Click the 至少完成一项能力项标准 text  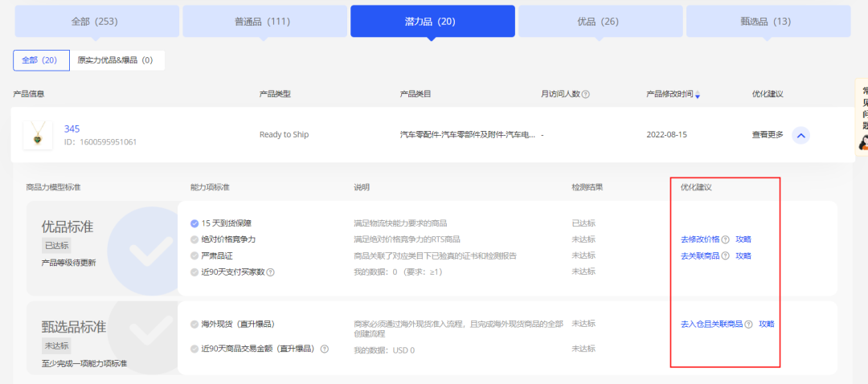coord(84,364)
